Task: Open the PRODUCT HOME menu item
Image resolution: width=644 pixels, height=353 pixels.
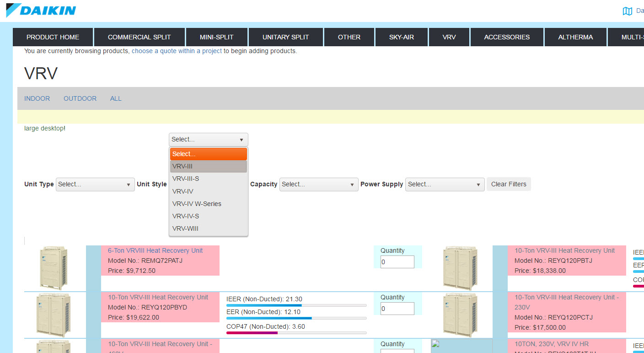Action: (x=53, y=37)
